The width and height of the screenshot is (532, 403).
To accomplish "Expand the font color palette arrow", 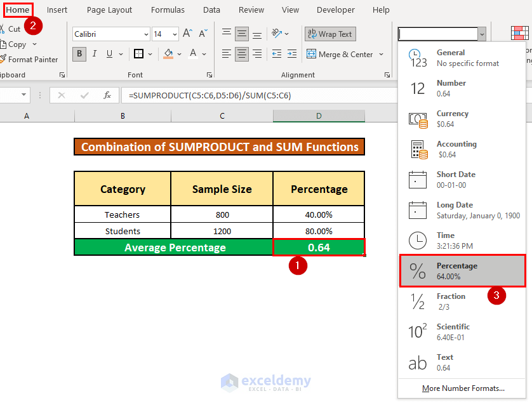I will click(204, 54).
